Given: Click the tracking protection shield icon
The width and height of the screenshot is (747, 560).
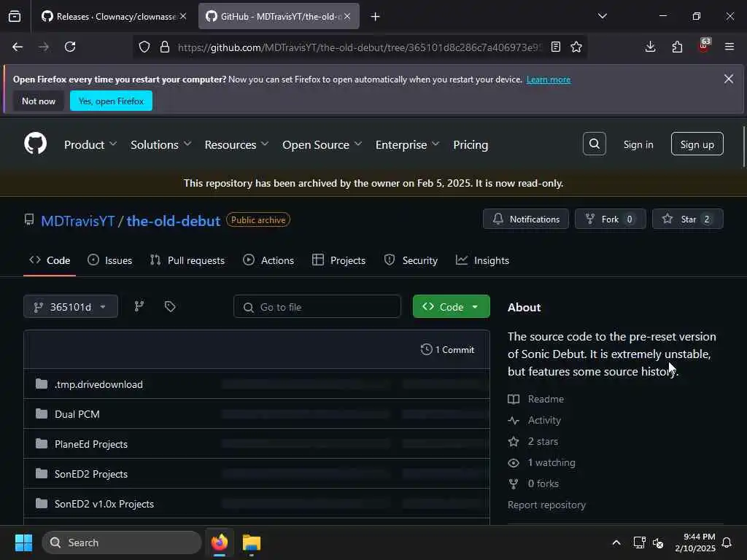Looking at the screenshot, I should point(144,47).
